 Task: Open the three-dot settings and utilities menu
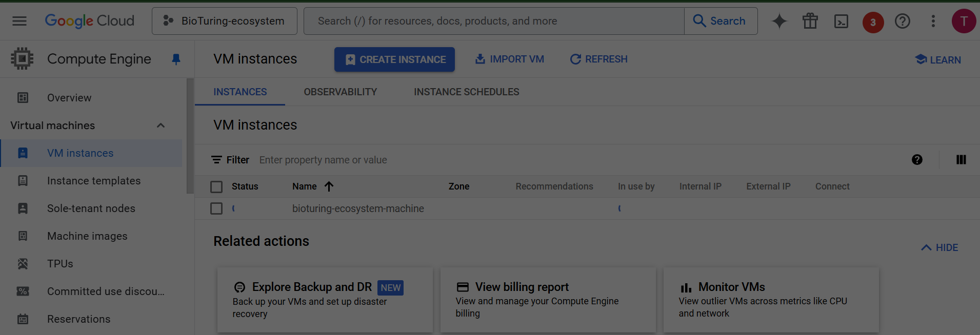(933, 21)
